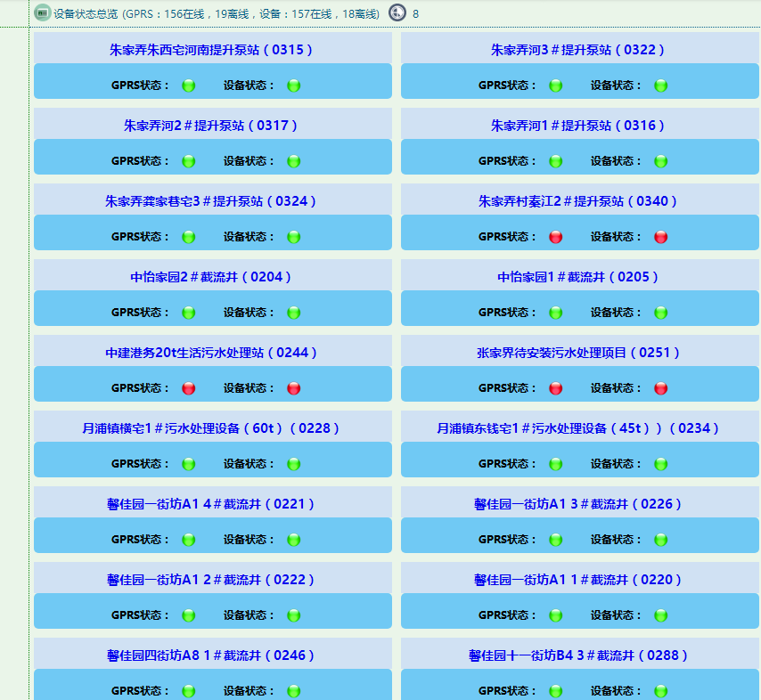Open station 朱家弄河1#提升泵站 (0316)
Image resolution: width=761 pixels, height=700 pixels.
coord(577,126)
